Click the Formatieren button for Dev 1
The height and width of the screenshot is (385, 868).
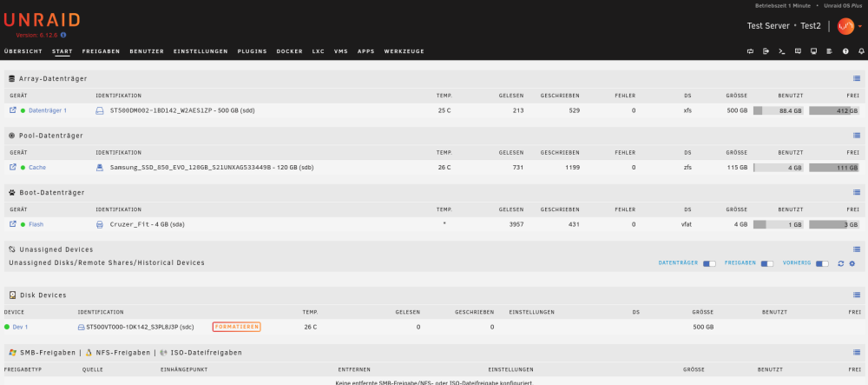236,327
